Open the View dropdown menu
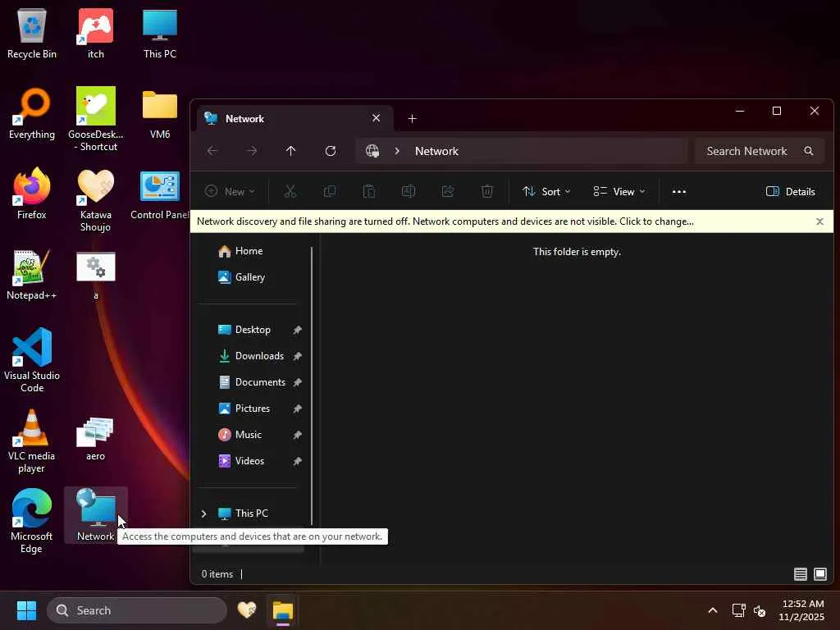 click(x=619, y=191)
